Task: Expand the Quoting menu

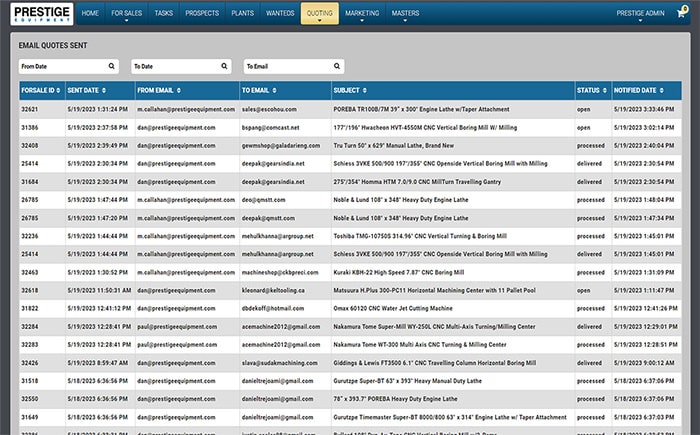Action: (x=320, y=13)
